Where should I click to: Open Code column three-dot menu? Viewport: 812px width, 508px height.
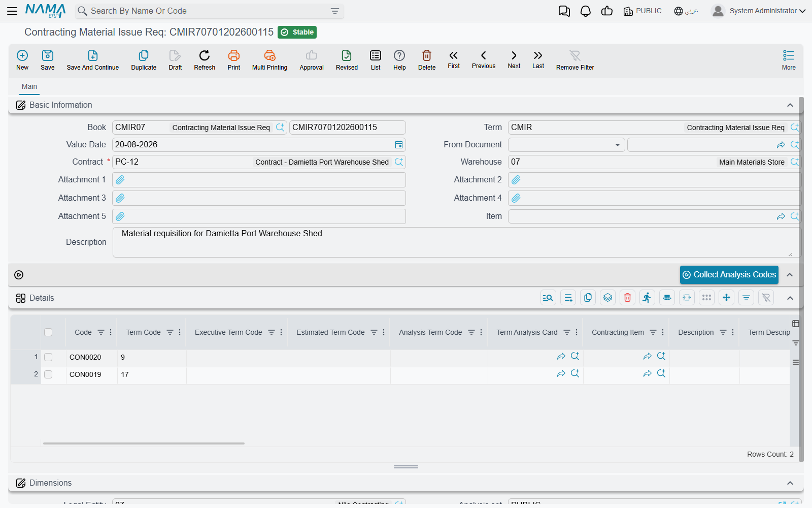click(111, 332)
